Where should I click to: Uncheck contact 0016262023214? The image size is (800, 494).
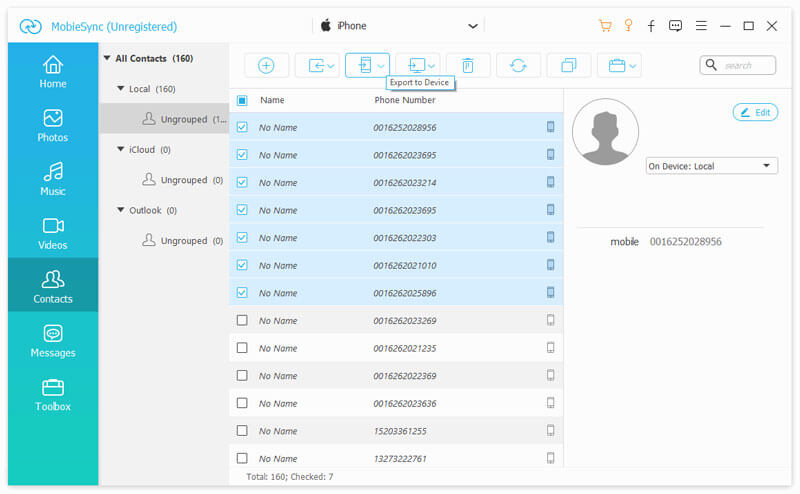[242, 182]
